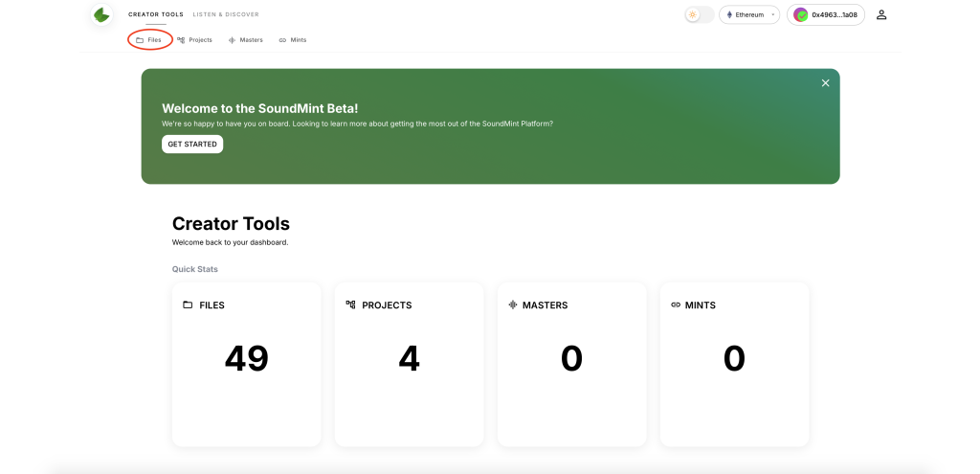Open Mints in the sub-navigation
Image resolution: width=980 pixels, height=474 pixels.
point(293,40)
